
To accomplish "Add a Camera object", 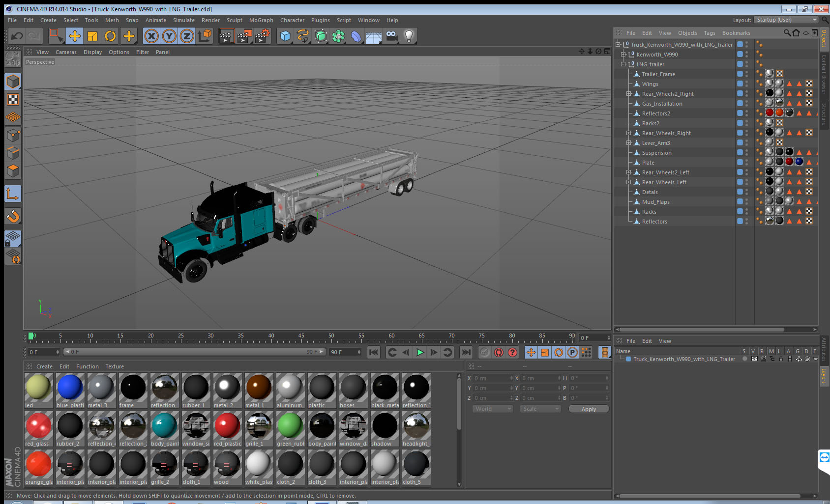I will (x=391, y=36).
